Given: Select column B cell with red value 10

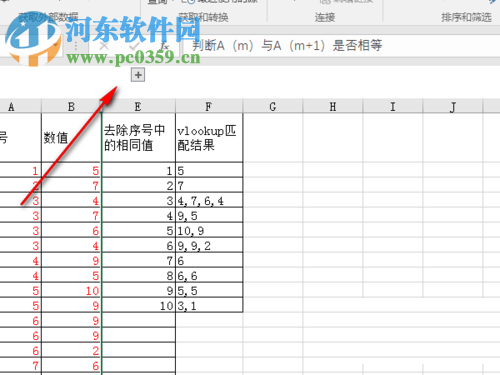Looking at the screenshot, I should point(71,290).
